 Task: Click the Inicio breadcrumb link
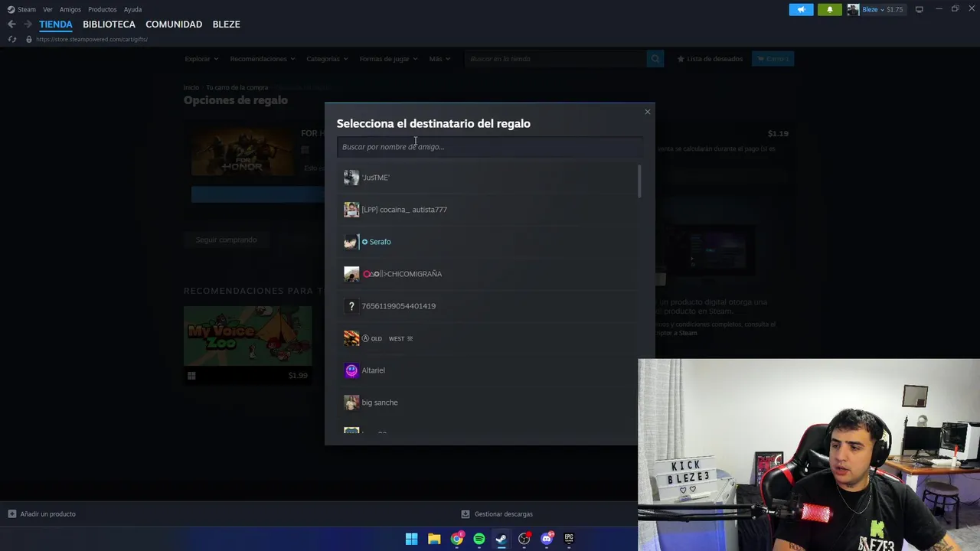coord(191,88)
